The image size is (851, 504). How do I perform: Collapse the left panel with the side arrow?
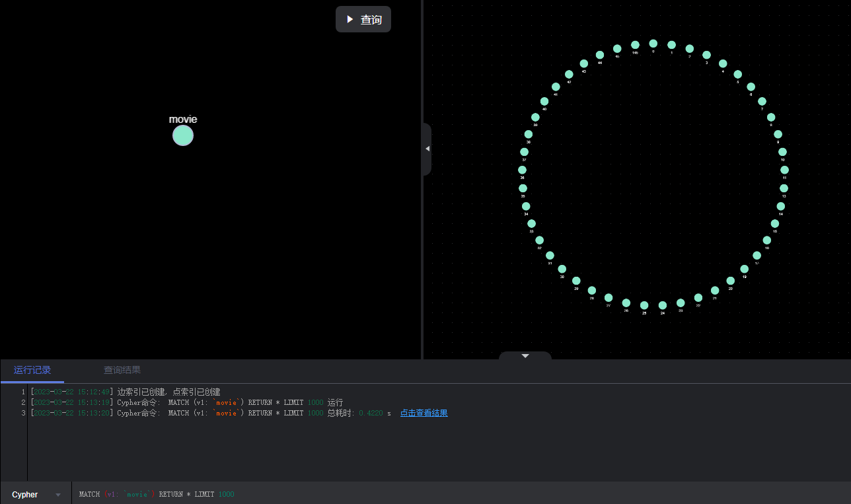coord(427,149)
